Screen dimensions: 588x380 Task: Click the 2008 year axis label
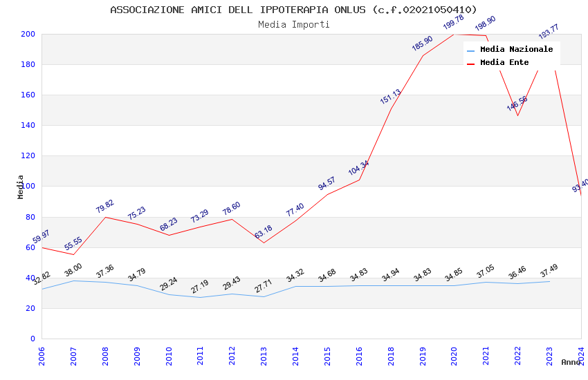coord(105,356)
